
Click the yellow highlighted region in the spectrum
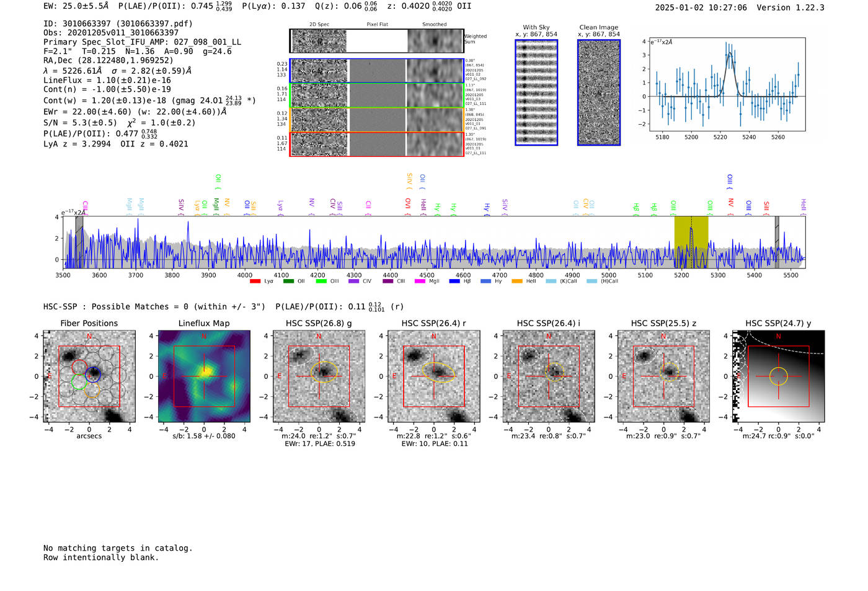point(691,242)
